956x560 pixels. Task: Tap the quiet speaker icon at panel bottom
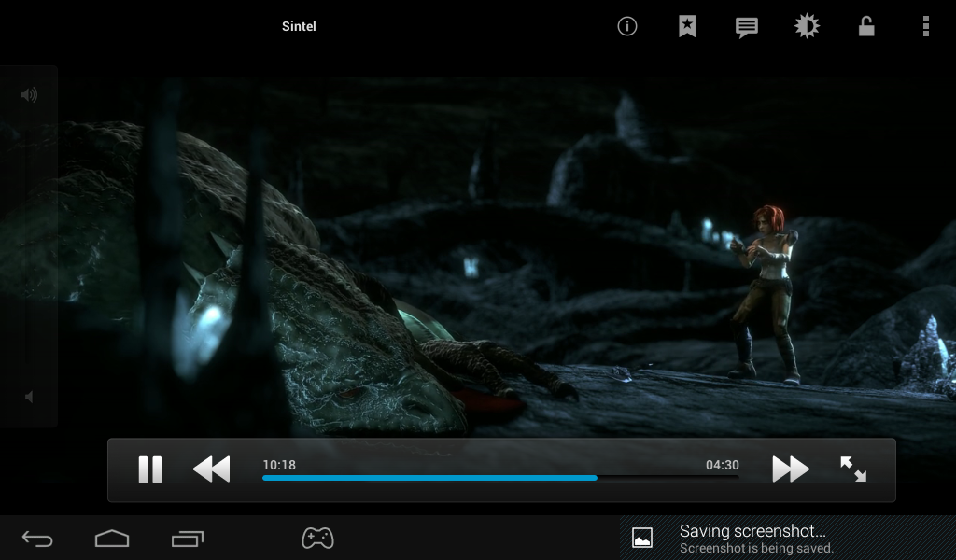click(29, 397)
